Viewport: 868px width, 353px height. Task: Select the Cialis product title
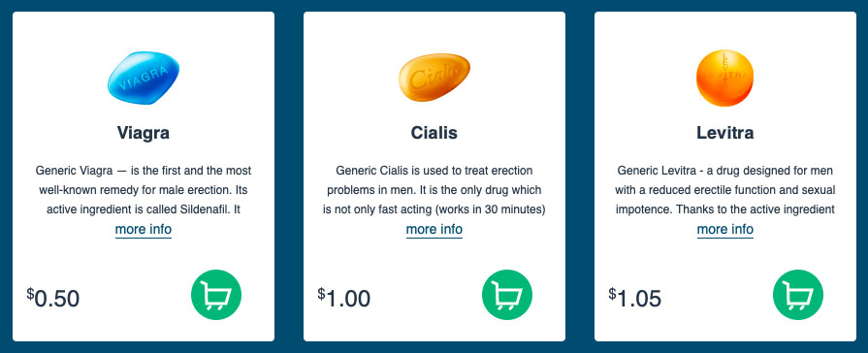[x=434, y=133]
